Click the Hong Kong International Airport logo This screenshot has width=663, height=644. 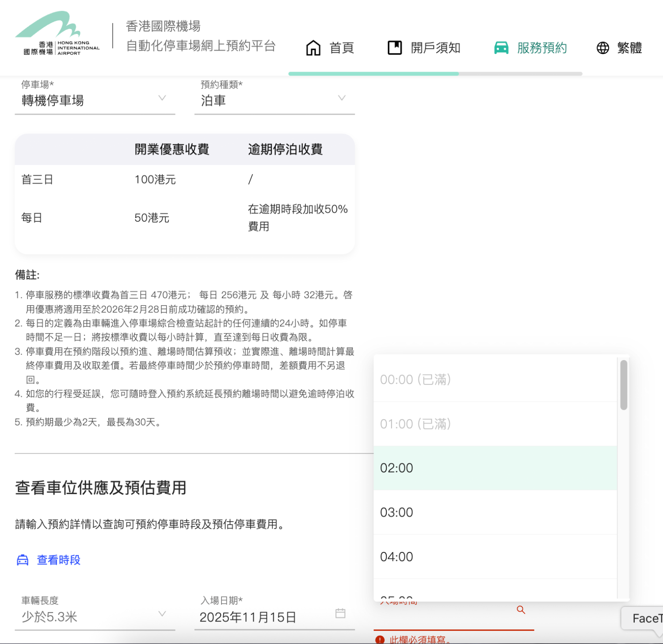[x=57, y=34]
